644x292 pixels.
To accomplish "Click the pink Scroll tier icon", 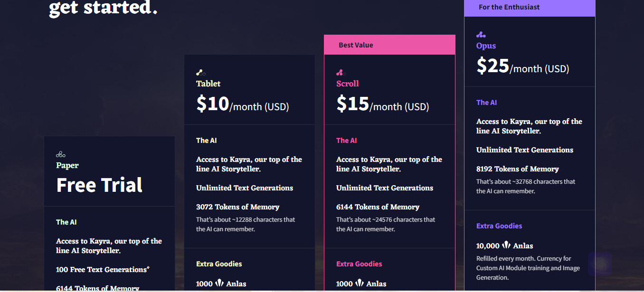I will (x=341, y=73).
